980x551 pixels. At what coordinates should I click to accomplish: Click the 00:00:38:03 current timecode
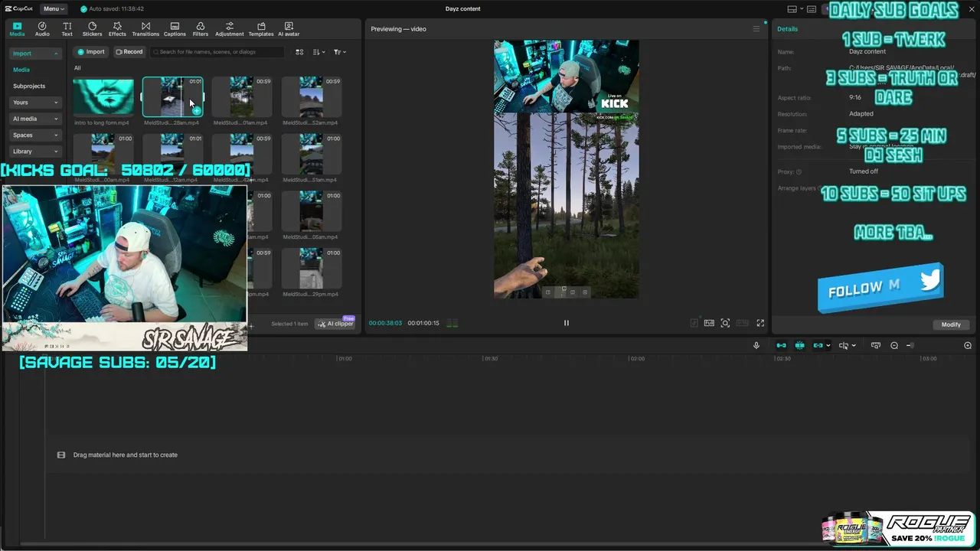[385, 323]
